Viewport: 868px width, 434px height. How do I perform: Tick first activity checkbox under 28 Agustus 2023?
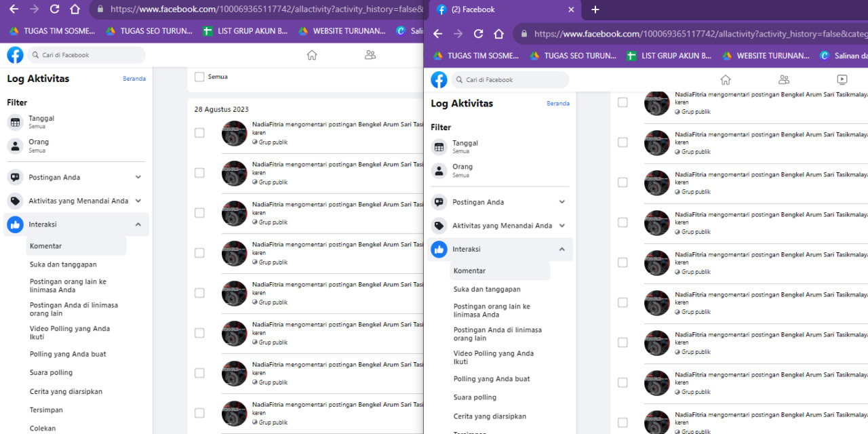click(x=199, y=133)
